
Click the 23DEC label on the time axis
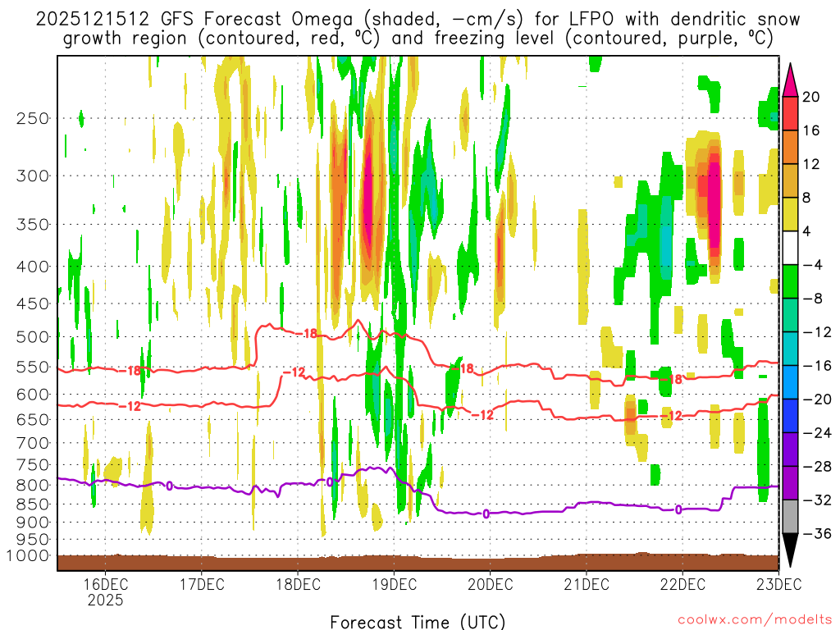(x=778, y=584)
